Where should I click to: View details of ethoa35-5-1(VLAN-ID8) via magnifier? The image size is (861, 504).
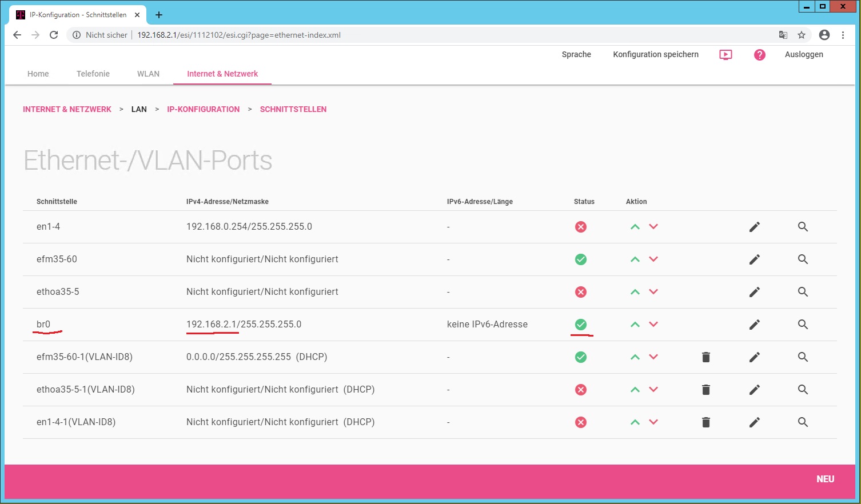[803, 390]
